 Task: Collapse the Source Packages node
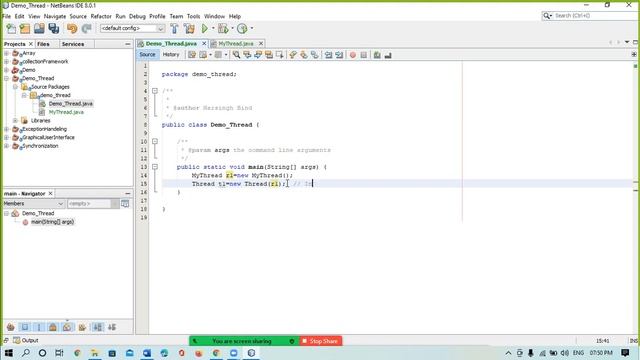pos(15,87)
